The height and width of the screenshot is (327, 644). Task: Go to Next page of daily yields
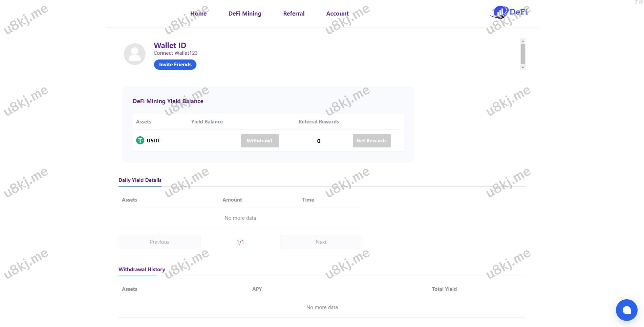[321, 242]
